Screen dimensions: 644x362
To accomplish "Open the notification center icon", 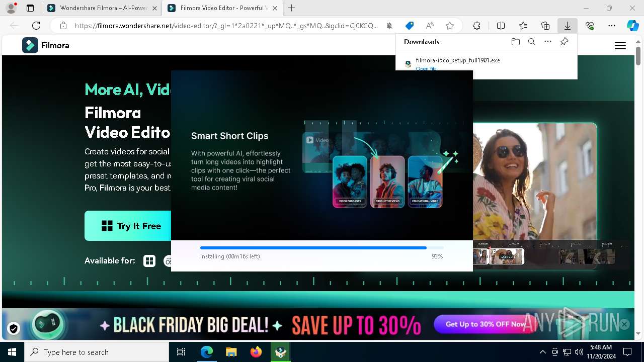I will tap(627, 352).
